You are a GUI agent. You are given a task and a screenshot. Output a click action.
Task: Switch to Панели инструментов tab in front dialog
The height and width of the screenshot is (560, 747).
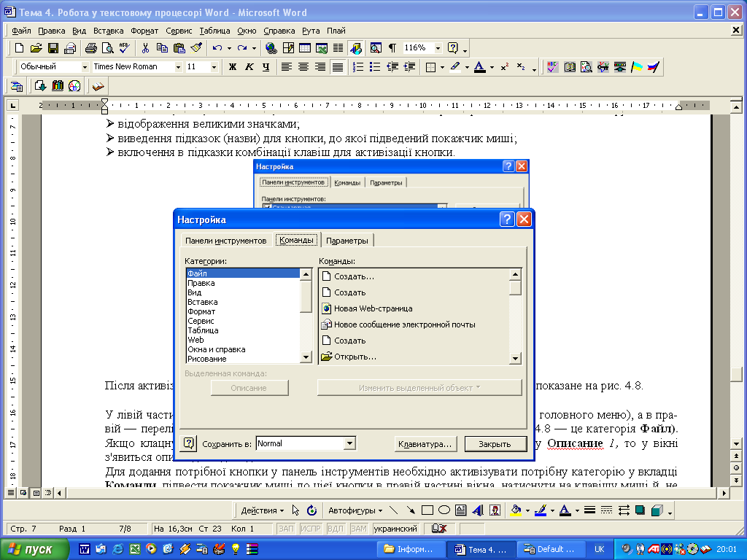pyautogui.click(x=226, y=241)
